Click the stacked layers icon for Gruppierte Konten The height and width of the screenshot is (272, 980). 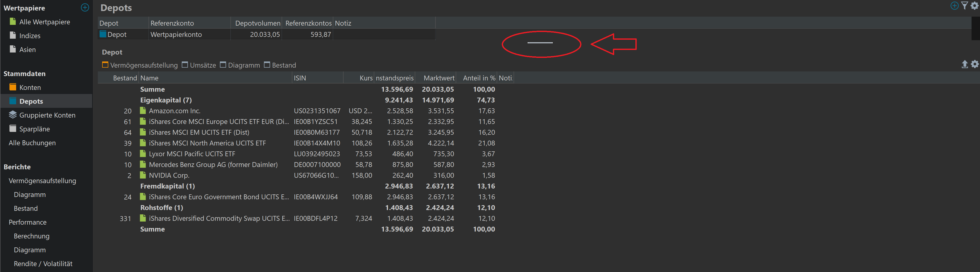pyautogui.click(x=13, y=115)
